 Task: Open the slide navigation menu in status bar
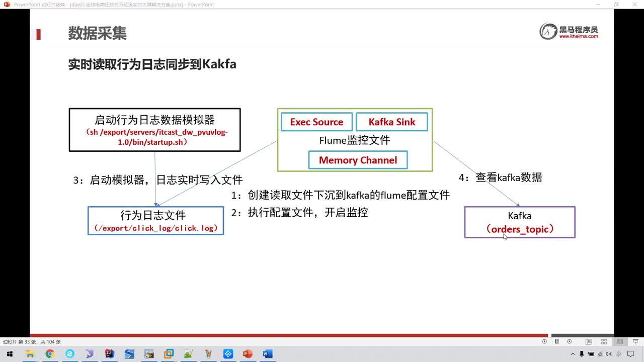557,342
